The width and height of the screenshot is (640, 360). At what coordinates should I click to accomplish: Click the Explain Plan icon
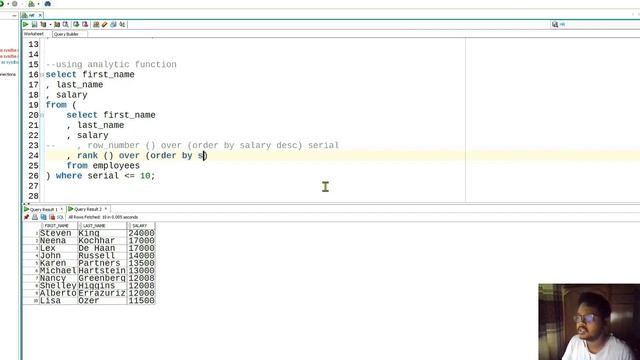[x=43, y=24]
